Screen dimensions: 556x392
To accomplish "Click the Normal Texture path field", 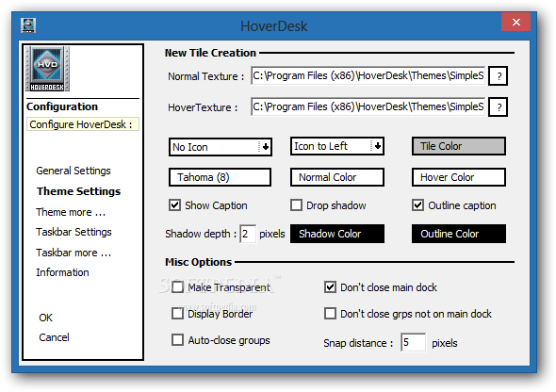I will click(x=368, y=75).
